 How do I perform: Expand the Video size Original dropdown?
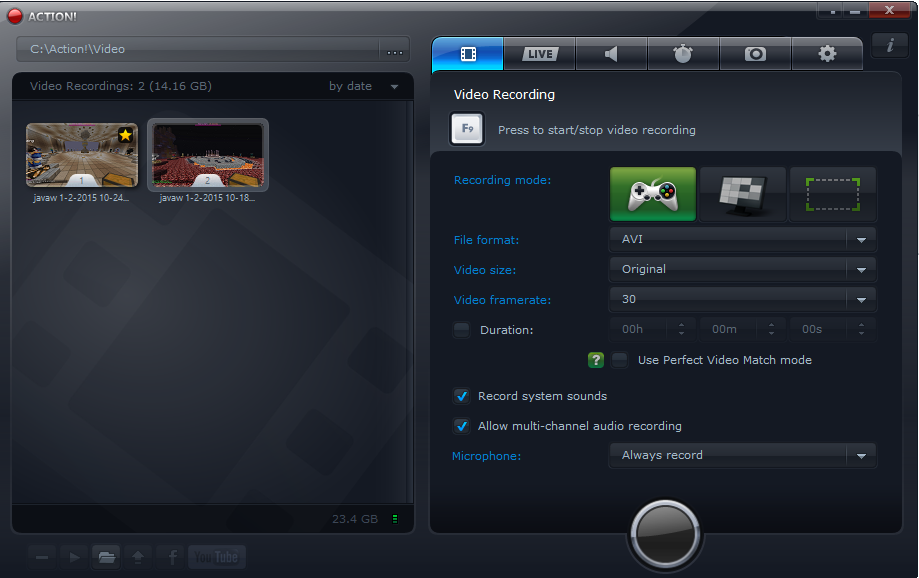pos(743,269)
